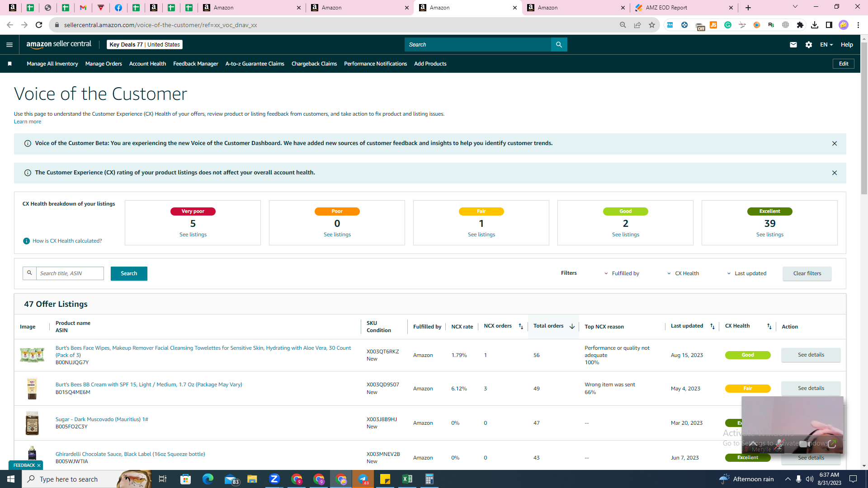Open the browser extensions puzzle icon

tap(800, 25)
